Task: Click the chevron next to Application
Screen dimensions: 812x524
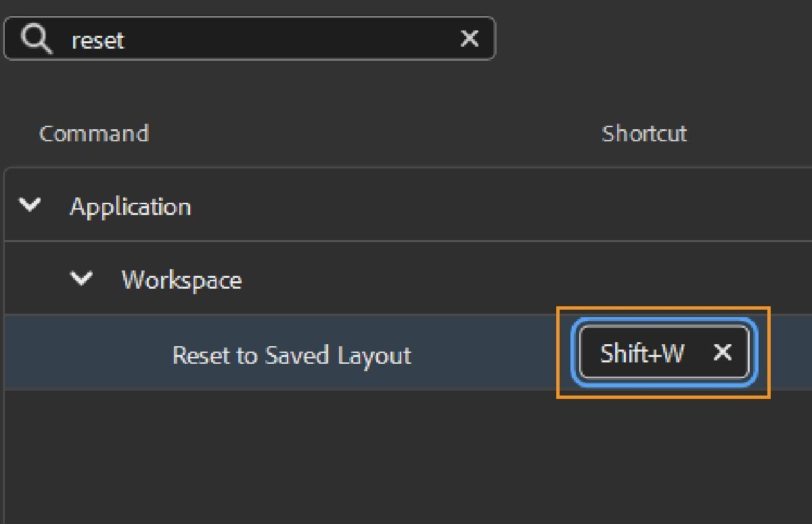Action: (30, 206)
